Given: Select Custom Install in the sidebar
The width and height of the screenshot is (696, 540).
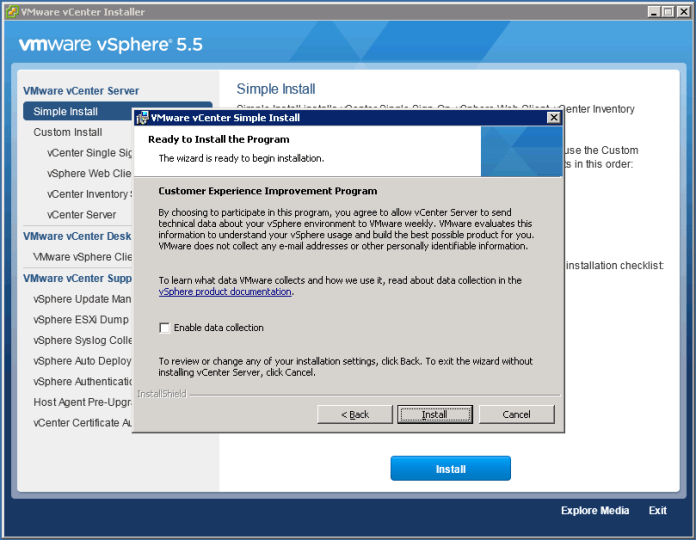Looking at the screenshot, I should coord(68,132).
